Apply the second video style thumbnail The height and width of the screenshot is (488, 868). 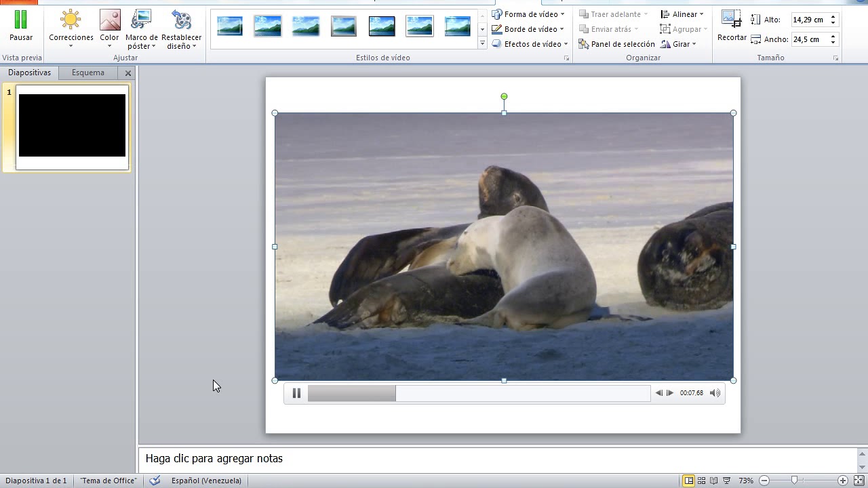pos(268,26)
